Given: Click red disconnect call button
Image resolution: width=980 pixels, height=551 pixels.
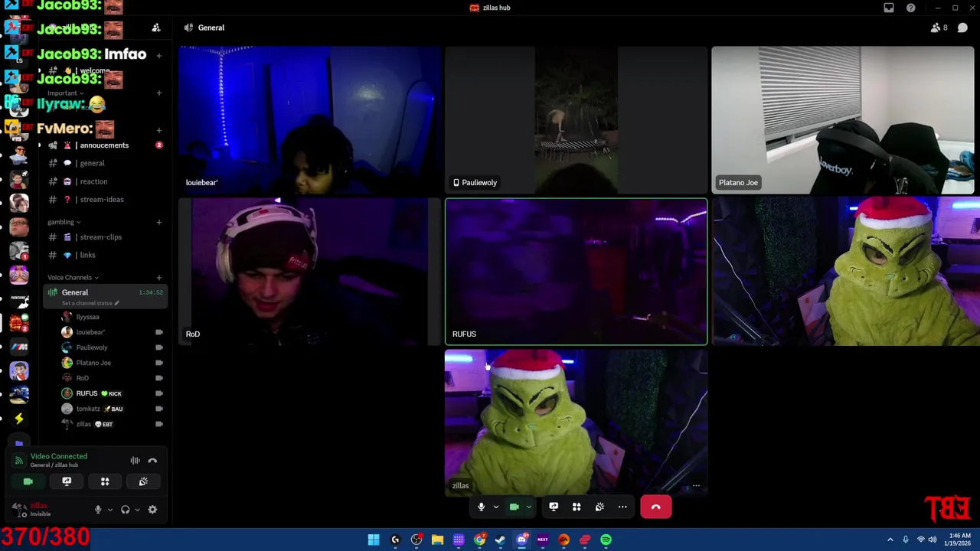Looking at the screenshot, I should (x=656, y=507).
